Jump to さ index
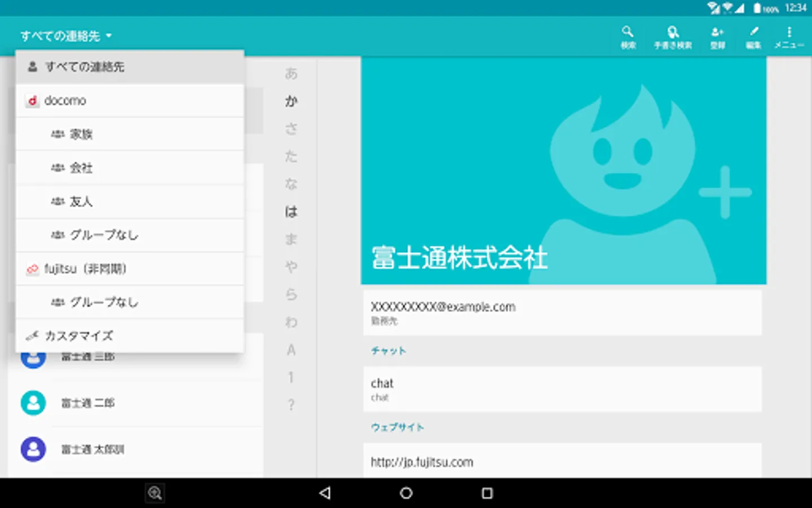 pyautogui.click(x=291, y=129)
